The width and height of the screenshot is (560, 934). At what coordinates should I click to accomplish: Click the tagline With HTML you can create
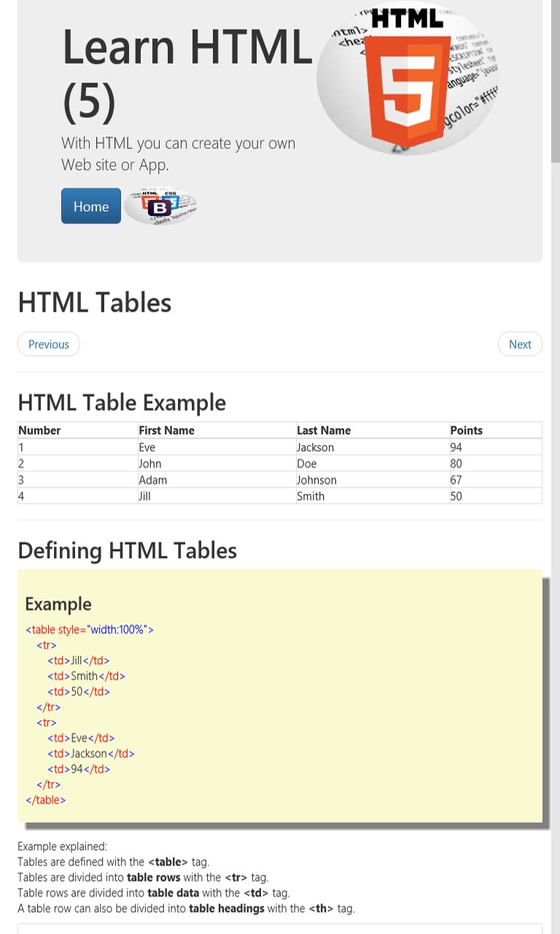tap(179, 153)
